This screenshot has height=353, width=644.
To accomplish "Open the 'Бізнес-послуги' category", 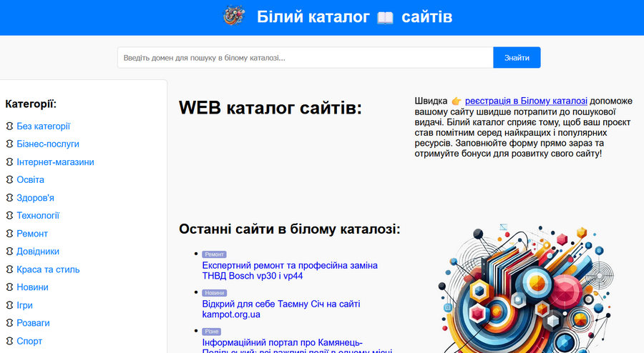I will pos(48,144).
